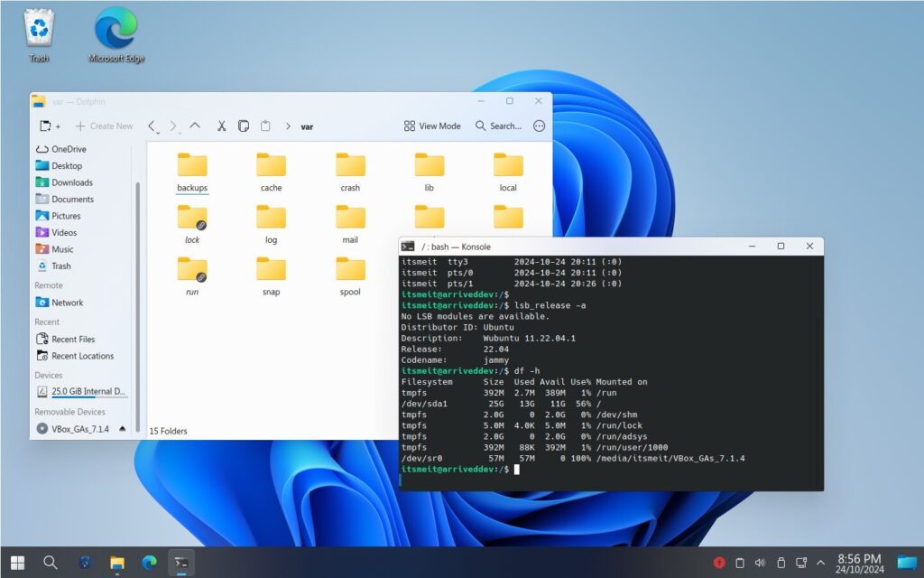This screenshot has width=924, height=578.
Task: Toggle View Mode in Dolphin
Action: pos(431,126)
